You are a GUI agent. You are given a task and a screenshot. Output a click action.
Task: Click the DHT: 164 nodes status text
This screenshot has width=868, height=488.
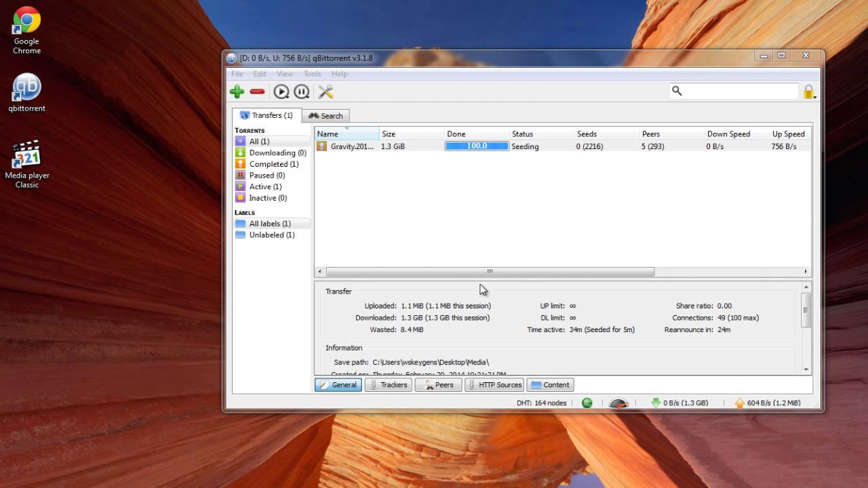point(541,403)
